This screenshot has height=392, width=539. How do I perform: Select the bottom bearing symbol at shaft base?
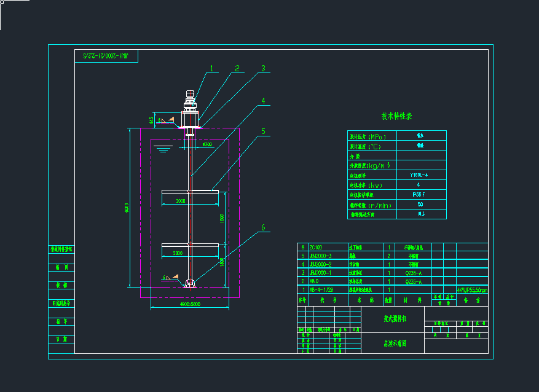[x=191, y=284]
